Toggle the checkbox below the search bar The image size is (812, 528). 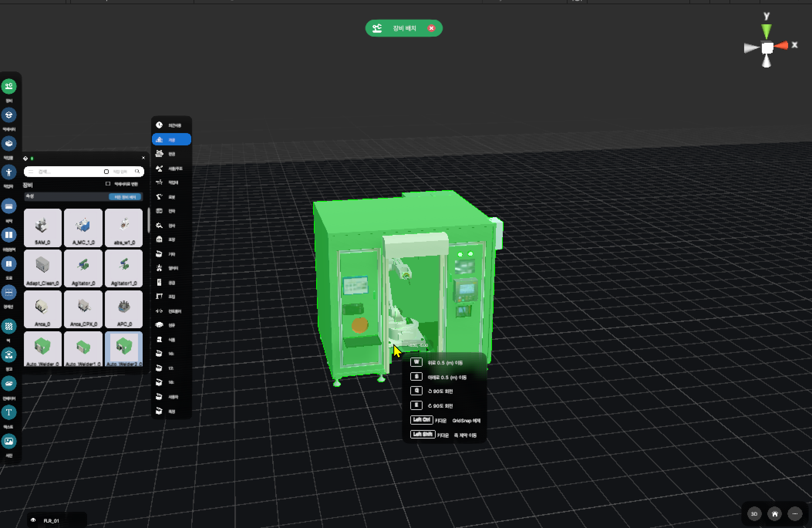pos(108,184)
